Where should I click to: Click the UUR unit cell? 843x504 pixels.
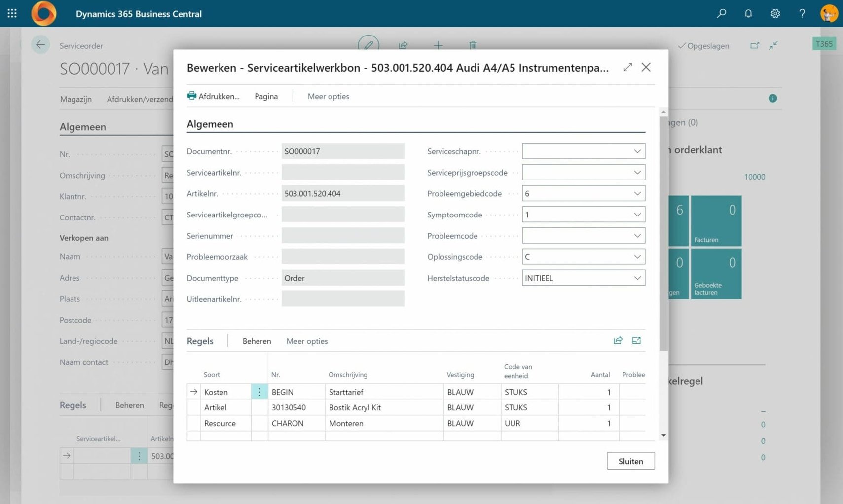[529, 423]
